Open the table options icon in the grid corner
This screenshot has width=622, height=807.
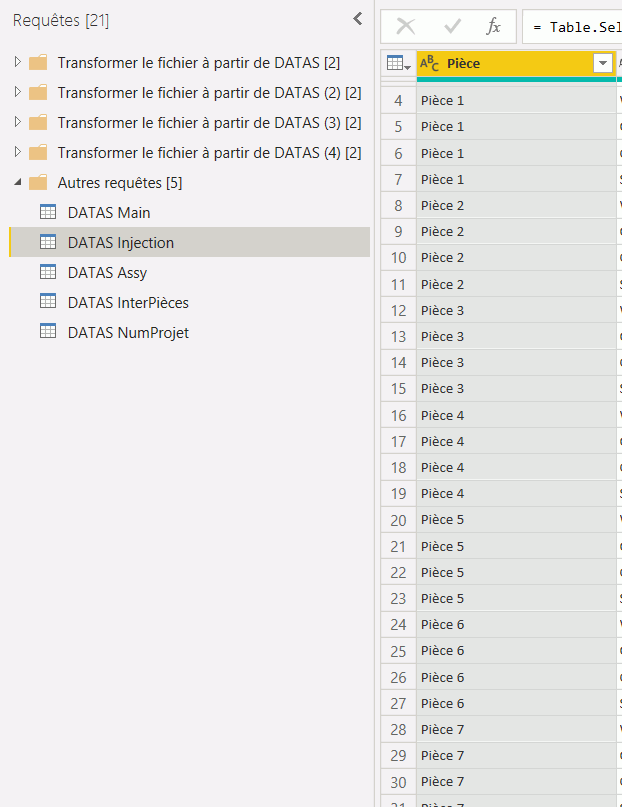pos(398,64)
